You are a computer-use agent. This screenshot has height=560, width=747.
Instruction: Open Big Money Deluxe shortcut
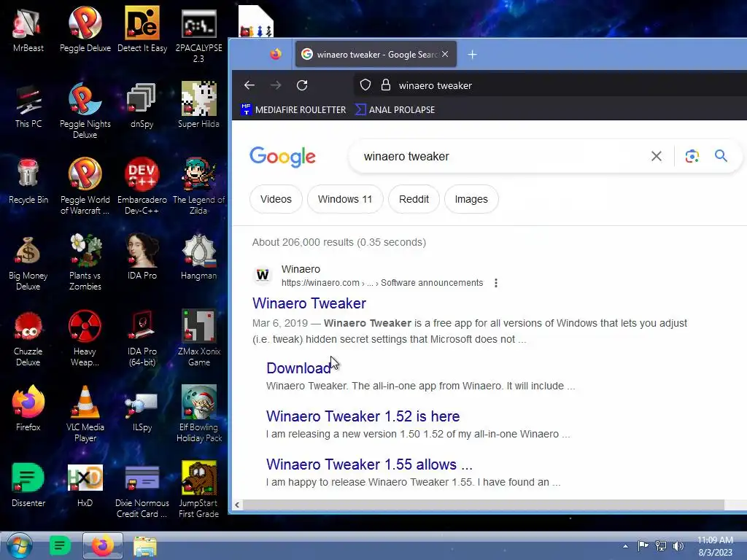point(28,262)
